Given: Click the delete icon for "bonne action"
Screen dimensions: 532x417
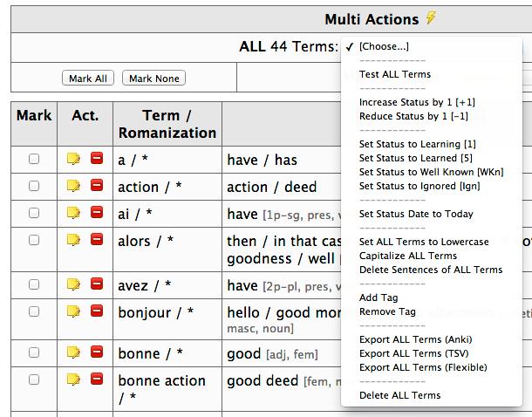Looking at the screenshot, I should click(x=97, y=379).
